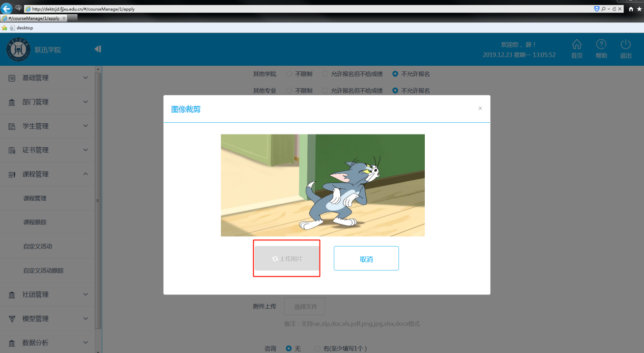Close the 图像裁剪 dialog with X

pyautogui.click(x=480, y=108)
